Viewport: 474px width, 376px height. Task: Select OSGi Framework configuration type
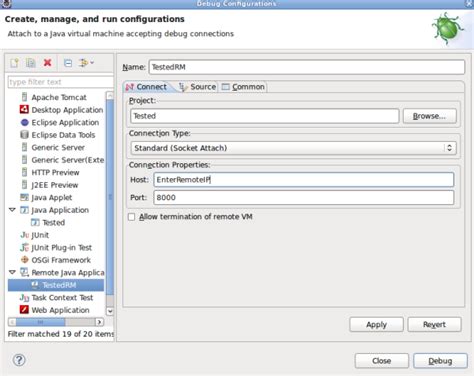[61, 260]
